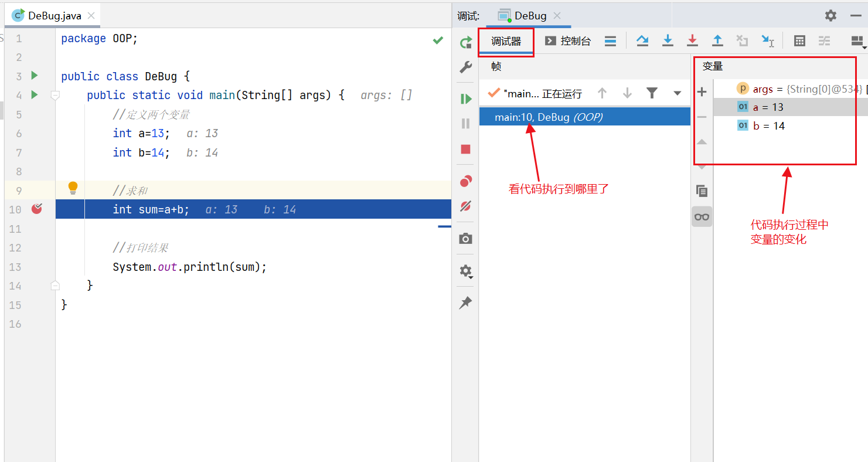Minimize the debug tool window
This screenshot has width=868, height=462.
[856, 16]
